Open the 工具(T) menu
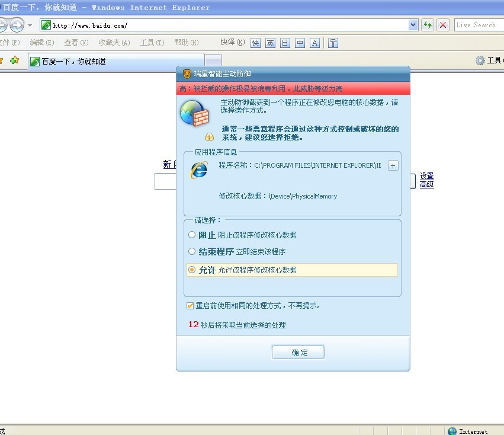 coord(152,43)
